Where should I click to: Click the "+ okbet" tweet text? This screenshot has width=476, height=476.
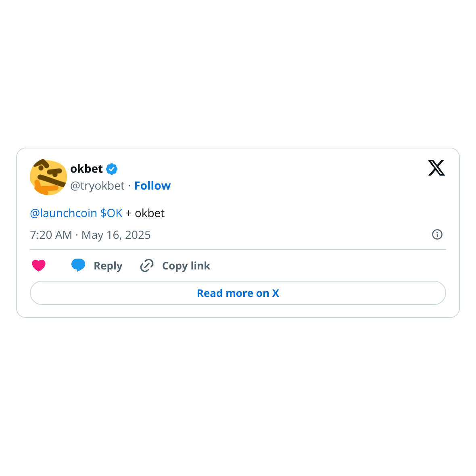[x=145, y=213]
